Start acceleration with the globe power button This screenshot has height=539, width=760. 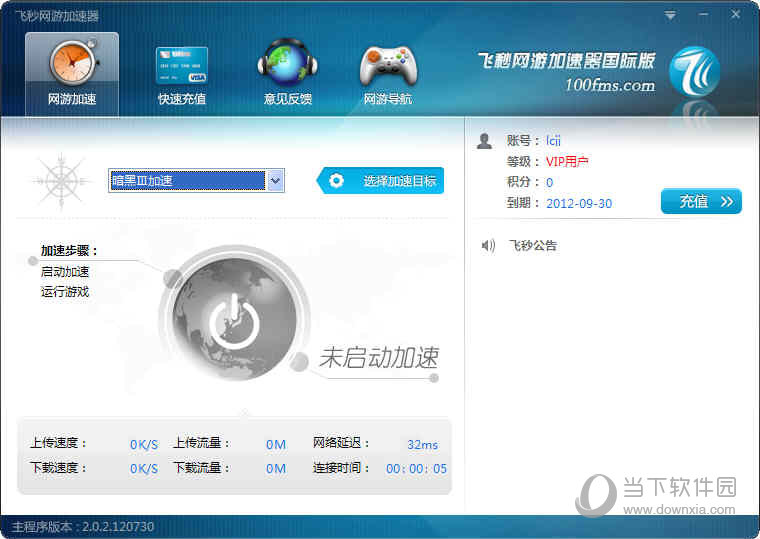(x=235, y=319)
